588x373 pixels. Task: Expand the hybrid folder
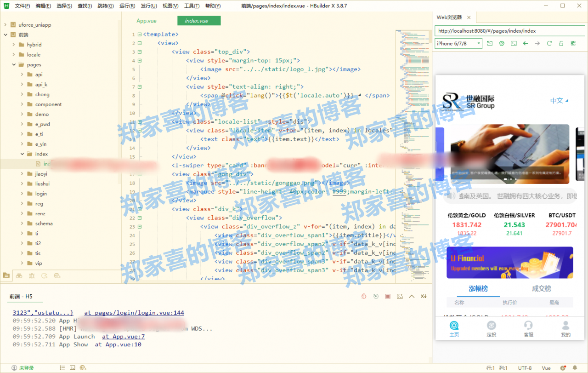[x=14, y=45]
